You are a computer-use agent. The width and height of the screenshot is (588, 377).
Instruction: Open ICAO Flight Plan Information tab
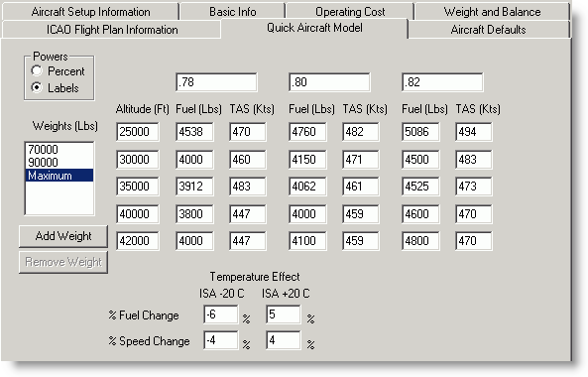tap(112, 29)
